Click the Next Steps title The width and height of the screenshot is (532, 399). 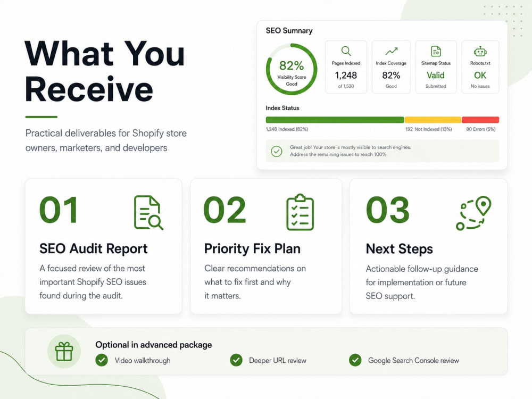tap(400, 249)
